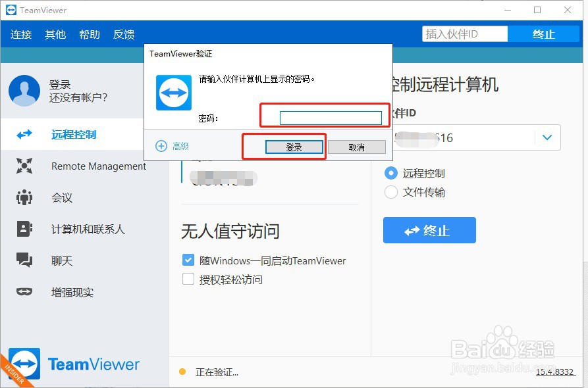Screen dimensions: 588x388
Task: Open 计算机和联系人 panel
Action: (24, 229)
